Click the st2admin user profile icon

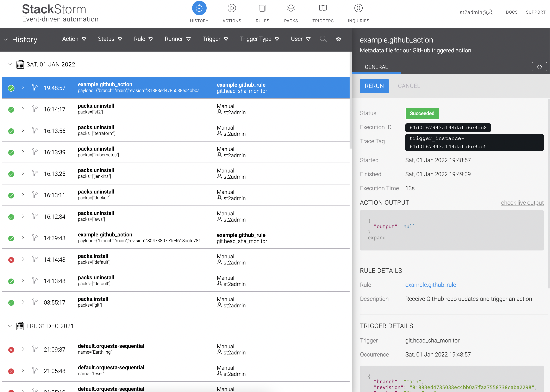tap(490, 12)
